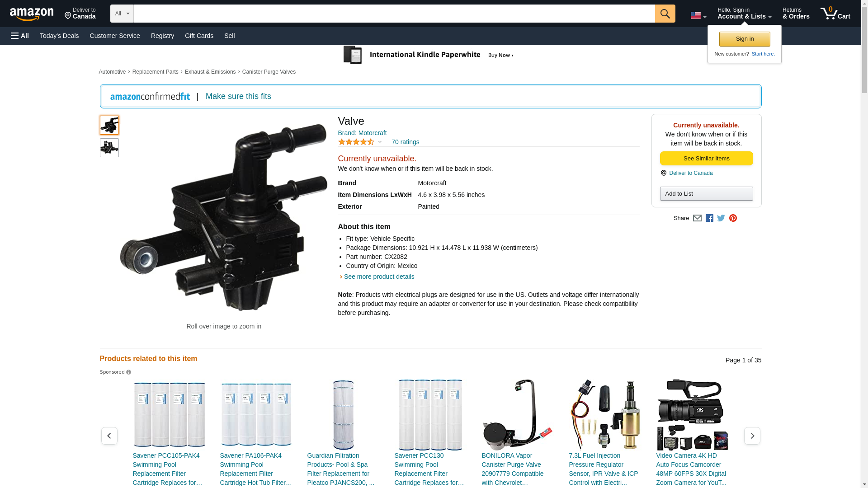The image size is (868, 488).
Task: Advance related products carousel to next page
Action: coord(752,436)
